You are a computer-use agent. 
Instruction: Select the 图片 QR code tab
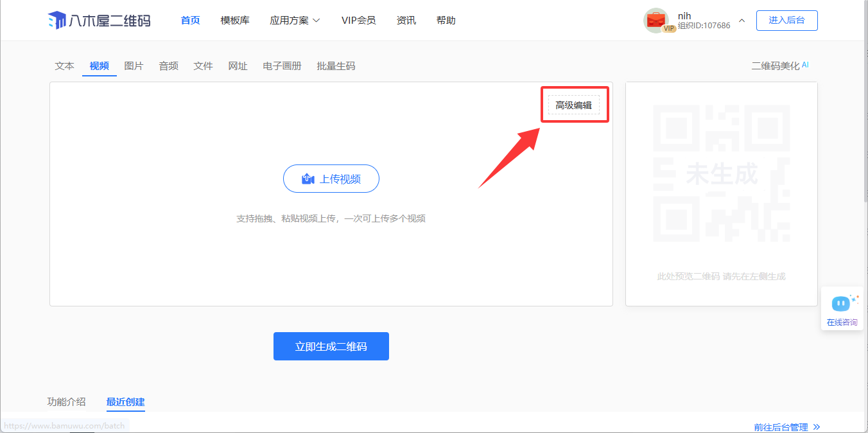point(134,66)
